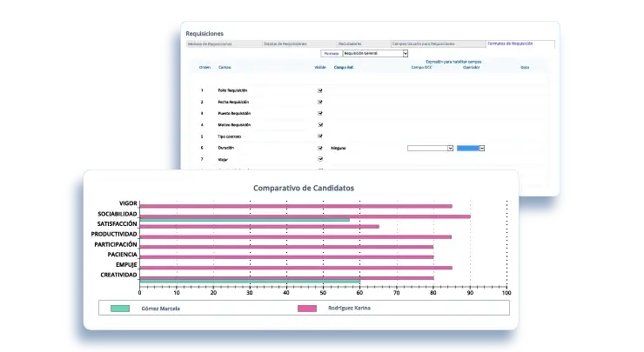This screenshot has height=352, width=644.
Task: Uncheck Visible for Tipo contrato
Action: (x=320, y=136)
